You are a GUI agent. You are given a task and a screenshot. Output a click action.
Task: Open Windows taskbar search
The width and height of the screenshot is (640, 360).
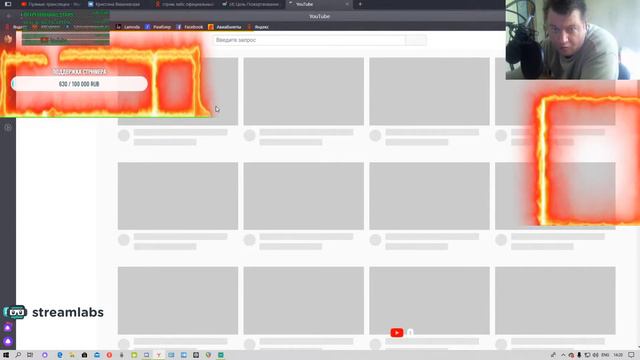coord(18,355)
